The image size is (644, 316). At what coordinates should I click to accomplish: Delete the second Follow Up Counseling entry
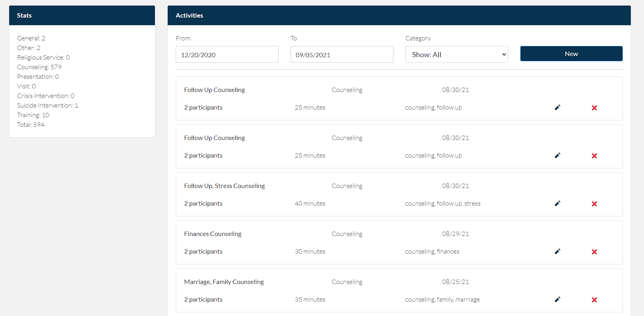click(x=594, y=156)
